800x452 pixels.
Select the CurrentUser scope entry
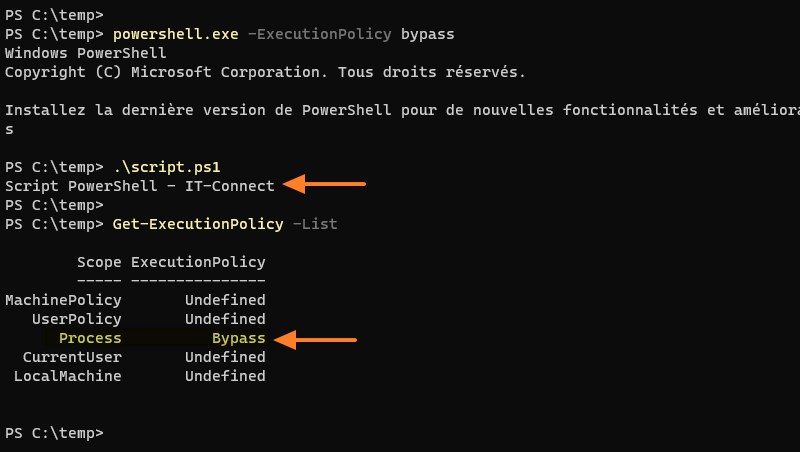pyautogui.click(x=72, y=357)
